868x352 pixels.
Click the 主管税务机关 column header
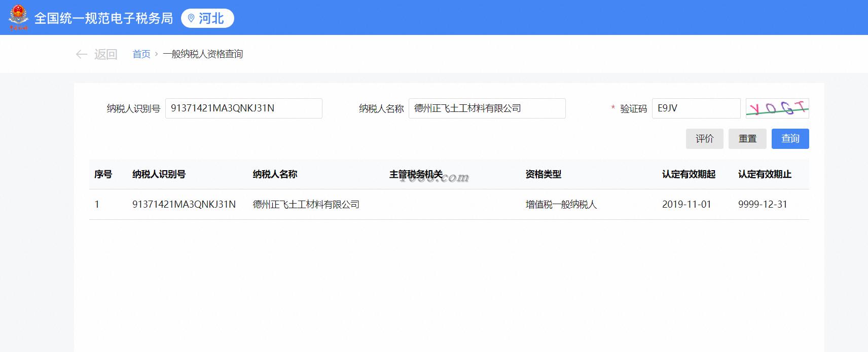(x=416, y=174)
